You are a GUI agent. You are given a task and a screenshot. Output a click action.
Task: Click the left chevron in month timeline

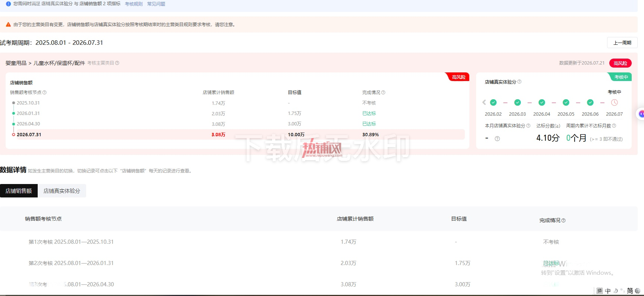(484, 102)
